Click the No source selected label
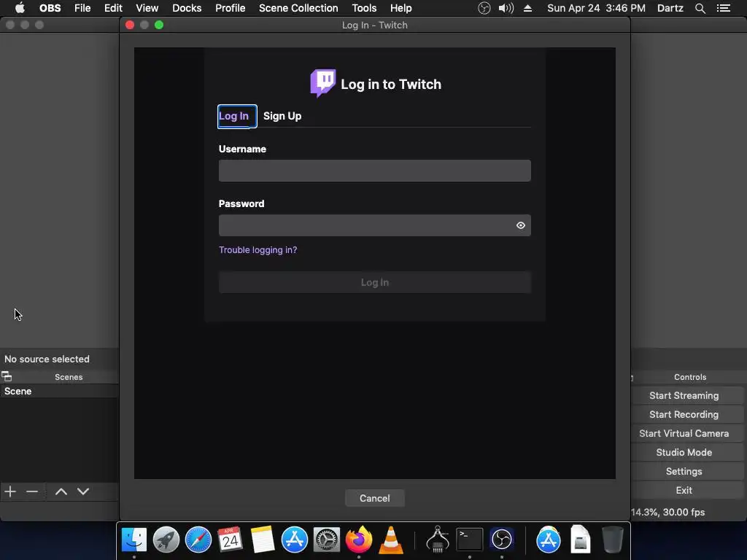 pos(47,359)
